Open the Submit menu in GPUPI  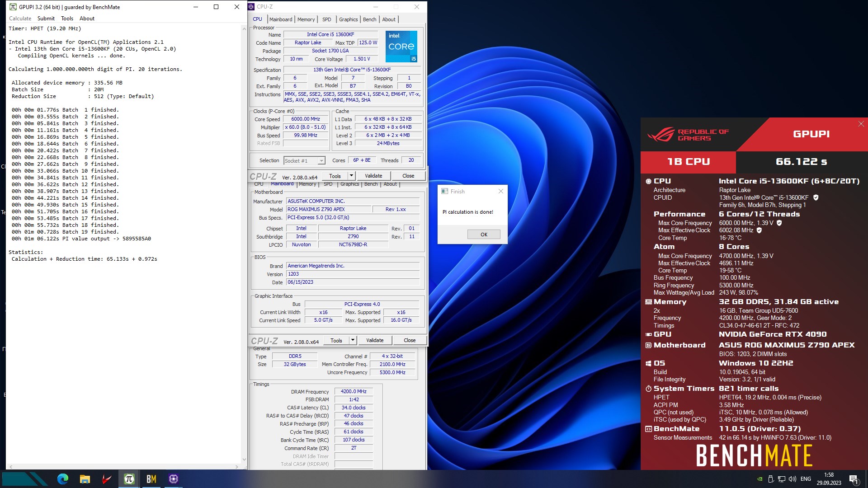tap(46, 19)
